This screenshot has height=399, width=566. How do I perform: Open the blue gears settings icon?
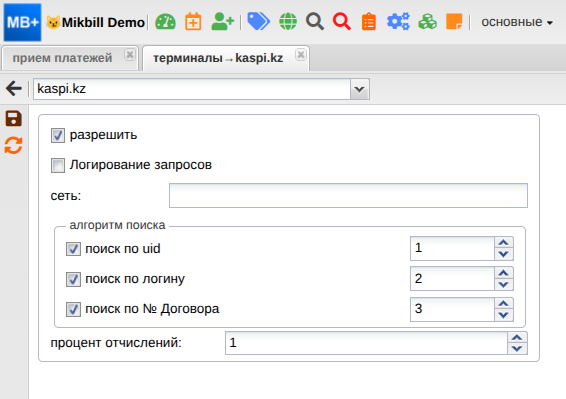point(398,22)
